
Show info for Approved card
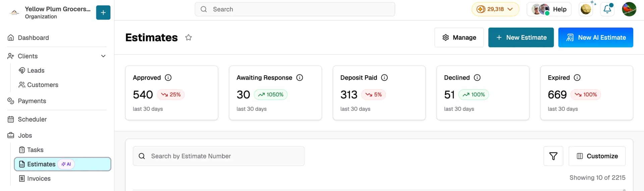168,78
